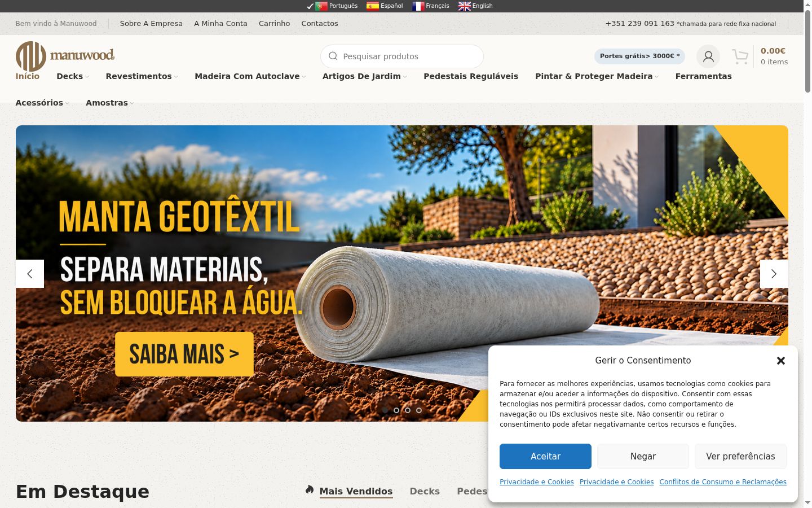Screen dimensions: 812x508
Task: Focus the Pesquisar produtos search field
Action: click(x=402, y=56)
